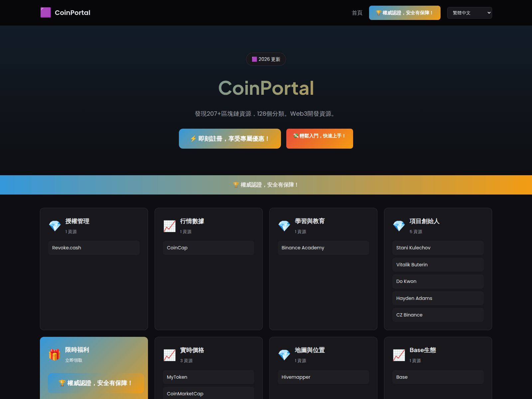Open the Base resource link

click(x=438, y=377)
